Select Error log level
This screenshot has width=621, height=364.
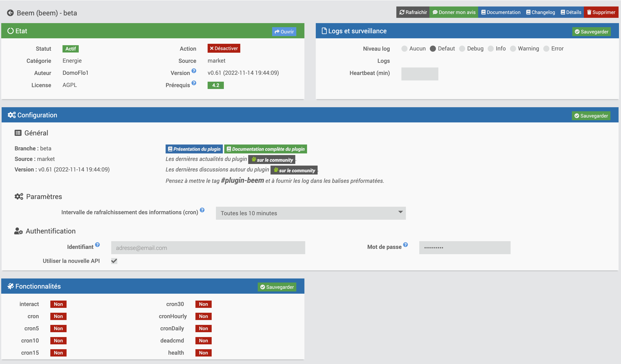coord(546,49)
